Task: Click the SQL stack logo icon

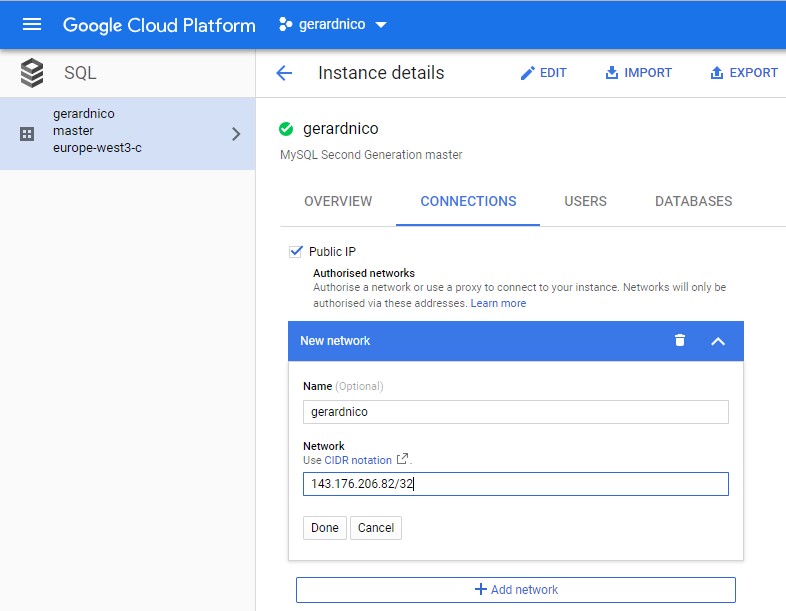Action: coord(32,73)
